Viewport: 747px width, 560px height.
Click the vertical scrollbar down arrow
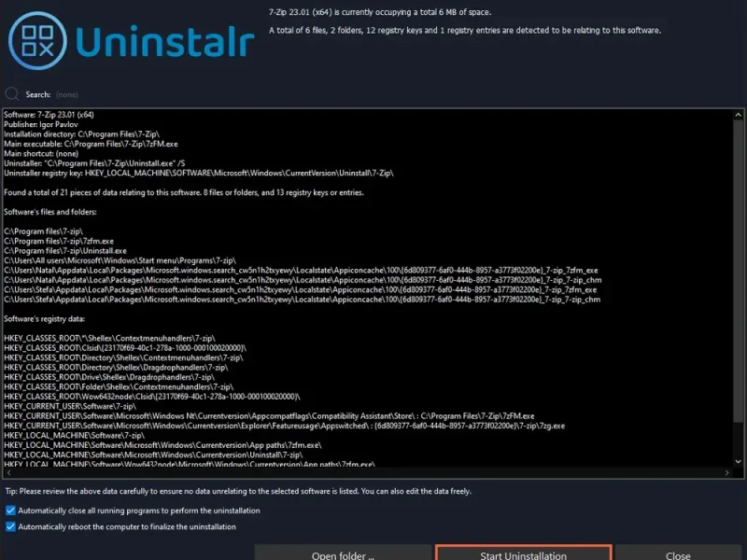click(x=738, y=461)
